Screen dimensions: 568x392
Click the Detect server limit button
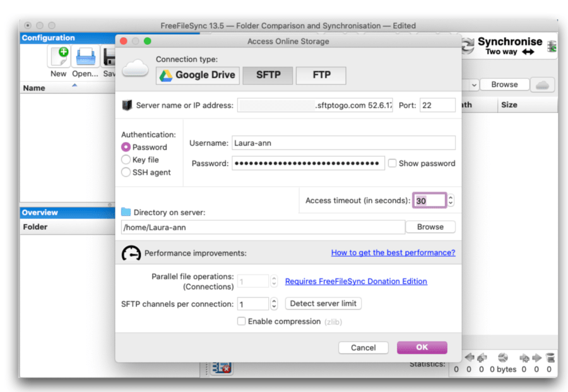(323, 304)
